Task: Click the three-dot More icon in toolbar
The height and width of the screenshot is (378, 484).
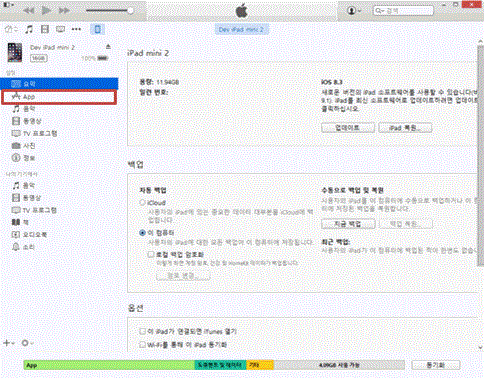Action: coord(76,29)
